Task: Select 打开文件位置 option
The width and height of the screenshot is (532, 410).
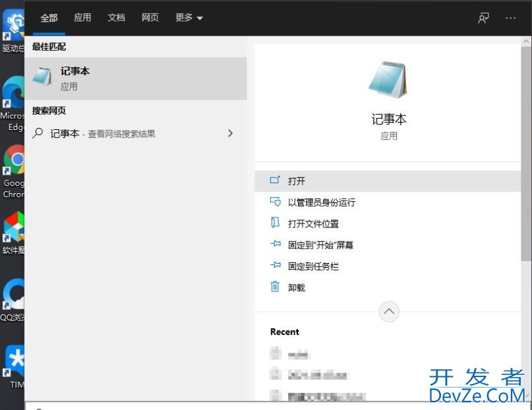Action: tap(313, 224)
